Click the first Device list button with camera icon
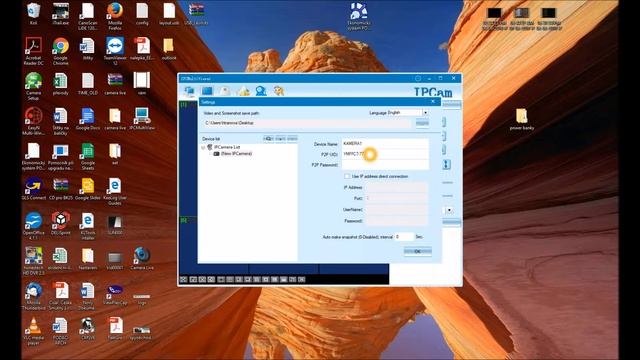640x360 pixels. [268, 139]
